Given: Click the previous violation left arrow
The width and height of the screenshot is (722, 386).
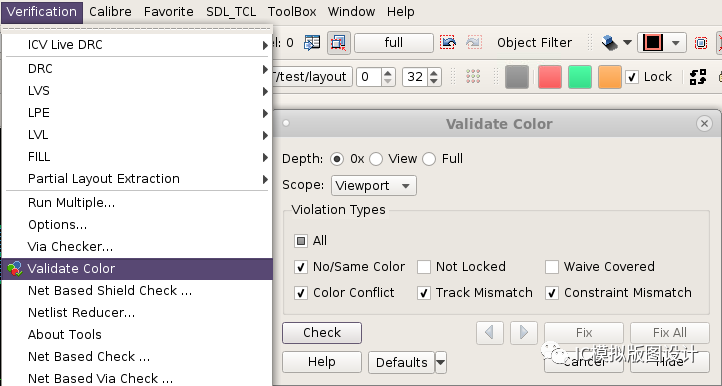Looking at the screenshot, I should tap(489, 333).
